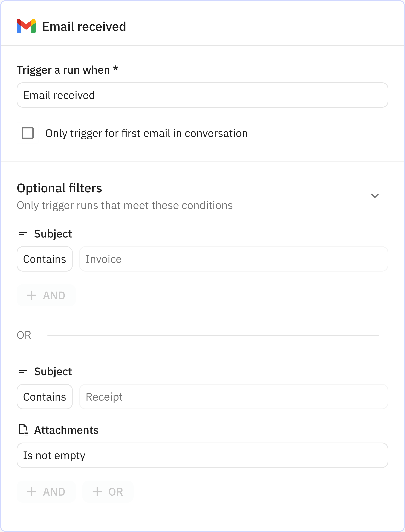405x532 pixels.
Task: Enable only trigger for first email checkbox
Action: click(28, 133)
